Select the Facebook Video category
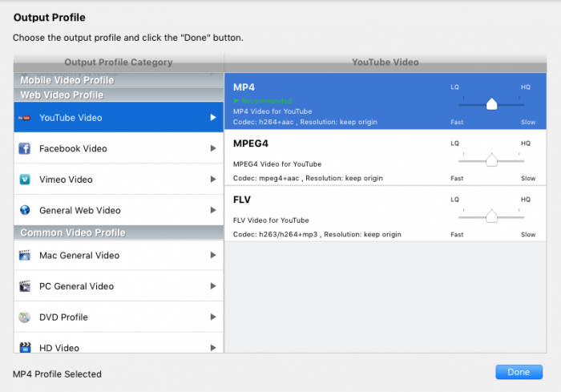Screen dimensions: 561x392 click(119, 148)
